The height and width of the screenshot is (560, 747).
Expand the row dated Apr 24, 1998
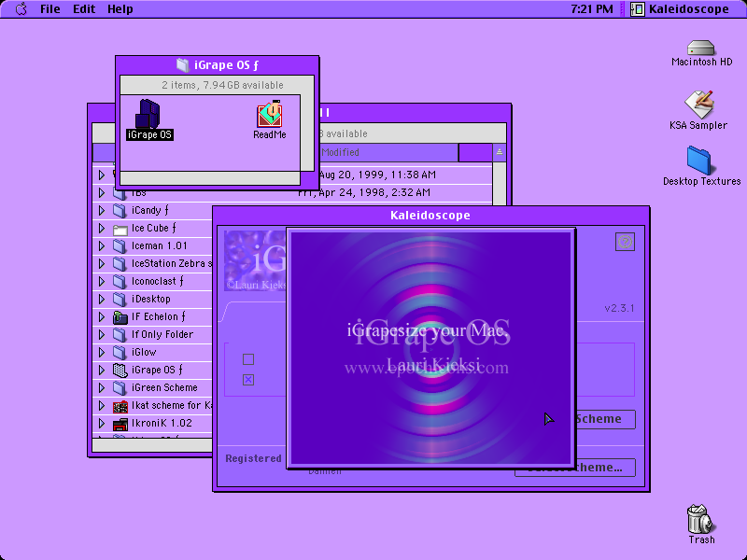(x=102, y=192)
